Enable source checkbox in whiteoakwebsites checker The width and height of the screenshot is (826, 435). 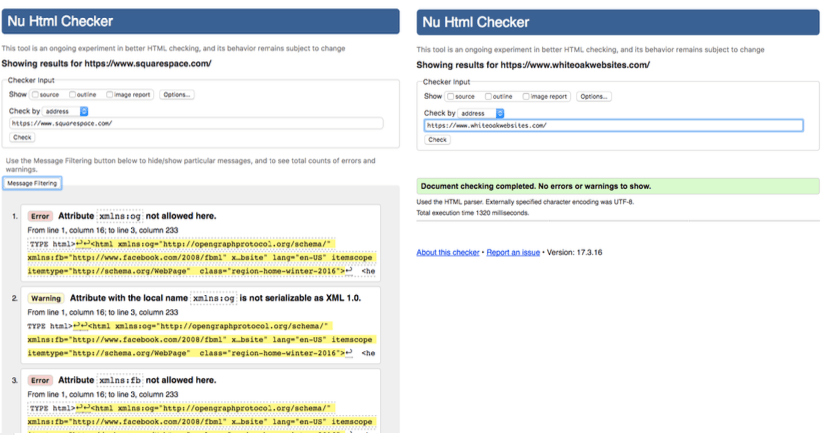(x=450, y=96)
